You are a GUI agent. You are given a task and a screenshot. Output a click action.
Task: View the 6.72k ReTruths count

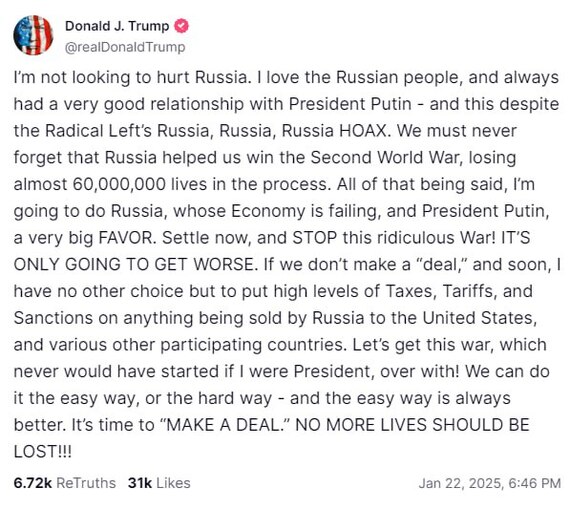[x=33, y=483]
